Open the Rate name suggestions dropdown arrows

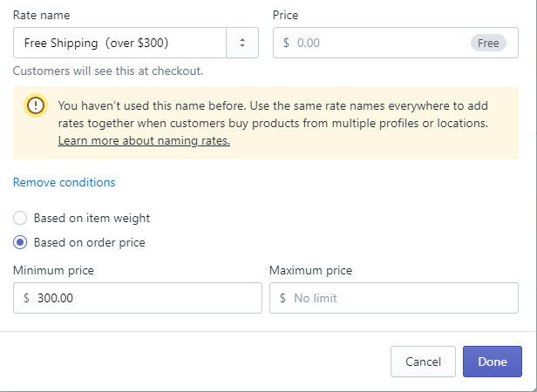tap(242, 42)
